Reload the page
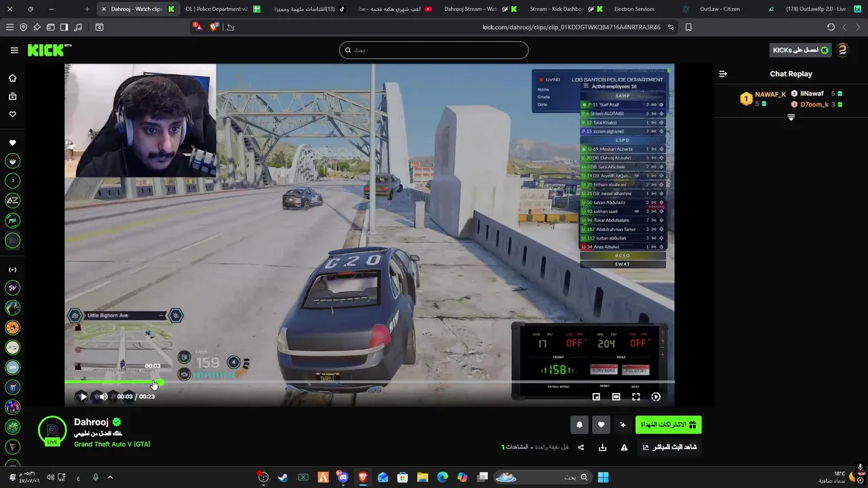 [x=831, y=27]
